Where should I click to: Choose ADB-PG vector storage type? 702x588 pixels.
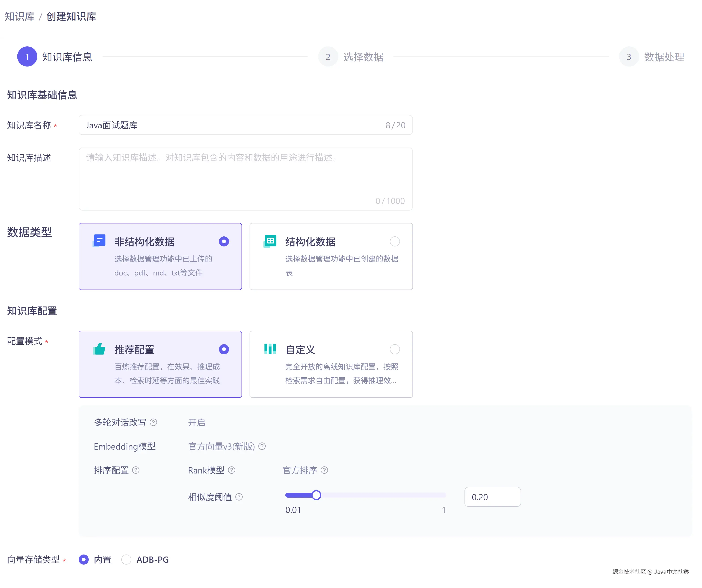click(x=126, y=559)
